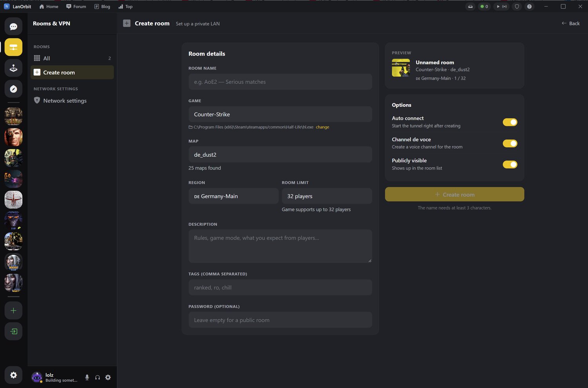Disable the Publicly visible switch
This screenshot has height=388, width=588.
510,164
